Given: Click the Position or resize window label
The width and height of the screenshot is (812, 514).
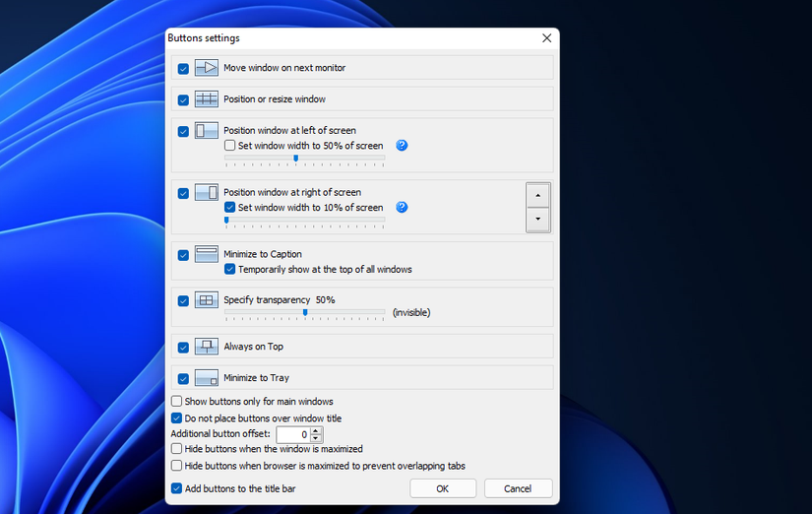Looking at the screenshot, I should (x=275, y=99).
